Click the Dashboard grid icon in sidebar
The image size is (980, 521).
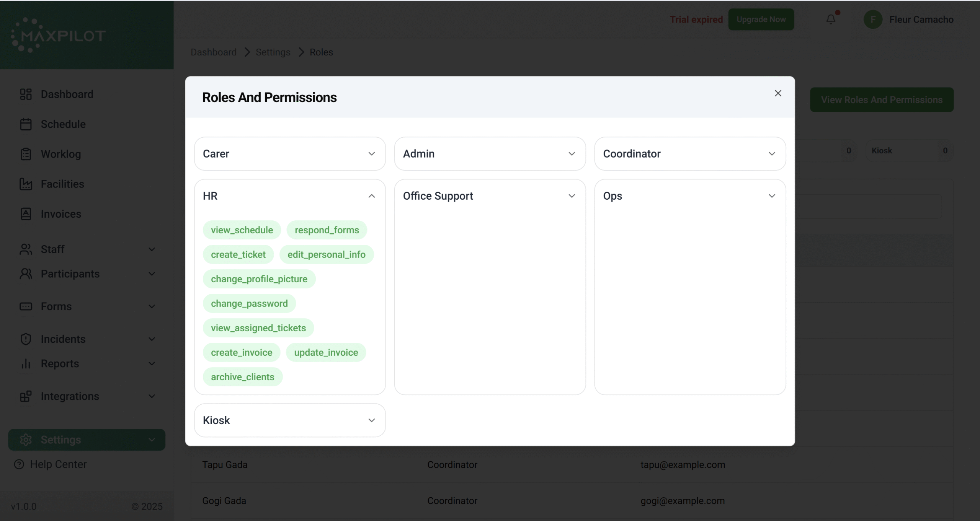click(26, 94)
